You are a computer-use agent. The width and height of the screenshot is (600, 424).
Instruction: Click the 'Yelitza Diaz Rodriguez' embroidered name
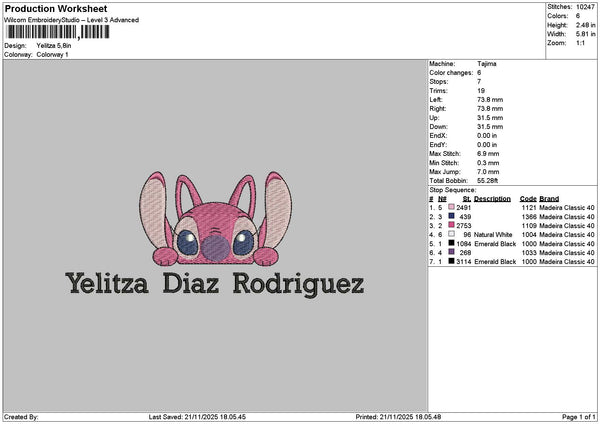215,284
